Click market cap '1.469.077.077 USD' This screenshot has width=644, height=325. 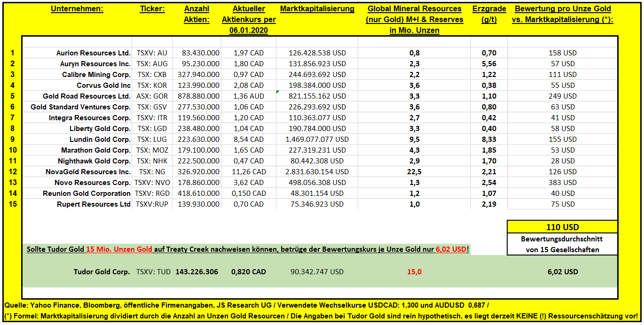(x=317, y=139)
